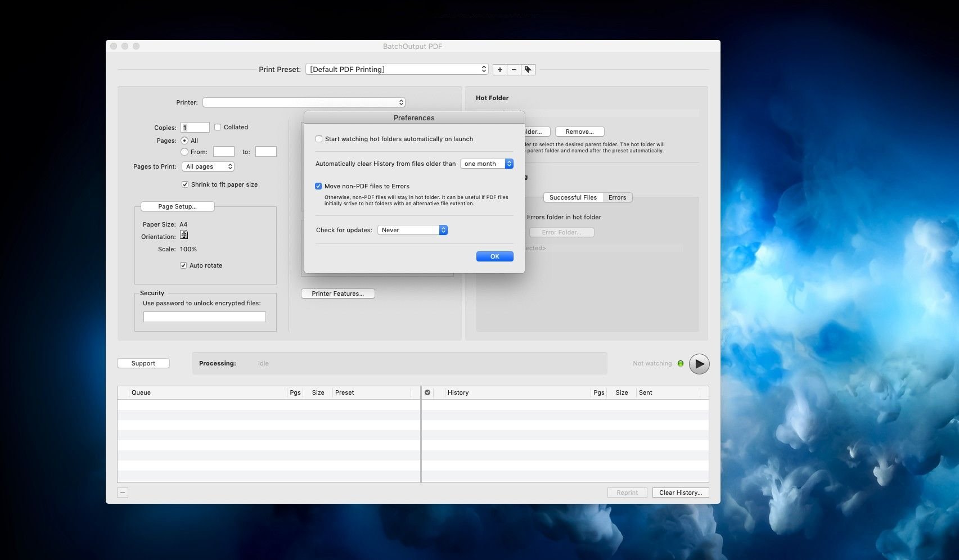Click the green watching status indicator
The image size is (959, 560).
pyautogui.click(x=681, y=364)
